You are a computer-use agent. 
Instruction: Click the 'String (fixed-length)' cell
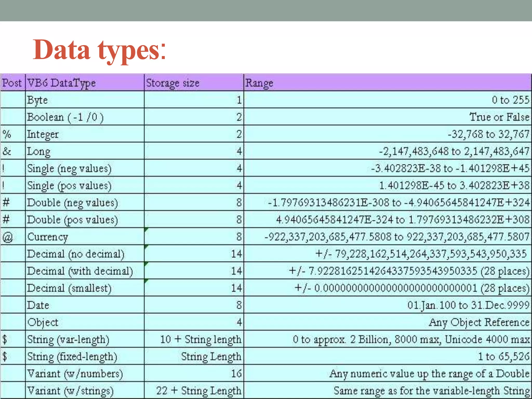coord(85,356)
